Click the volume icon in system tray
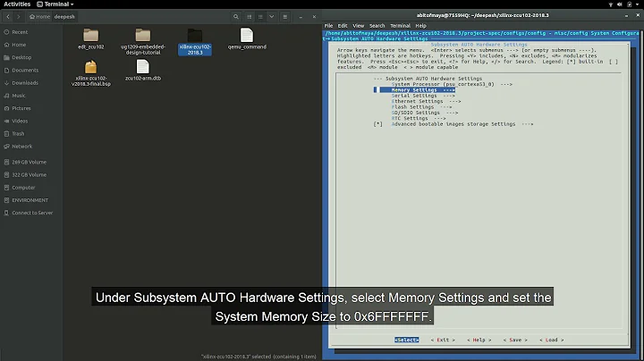This screenshot has width=644, height=361. click(x=620, y=4)
